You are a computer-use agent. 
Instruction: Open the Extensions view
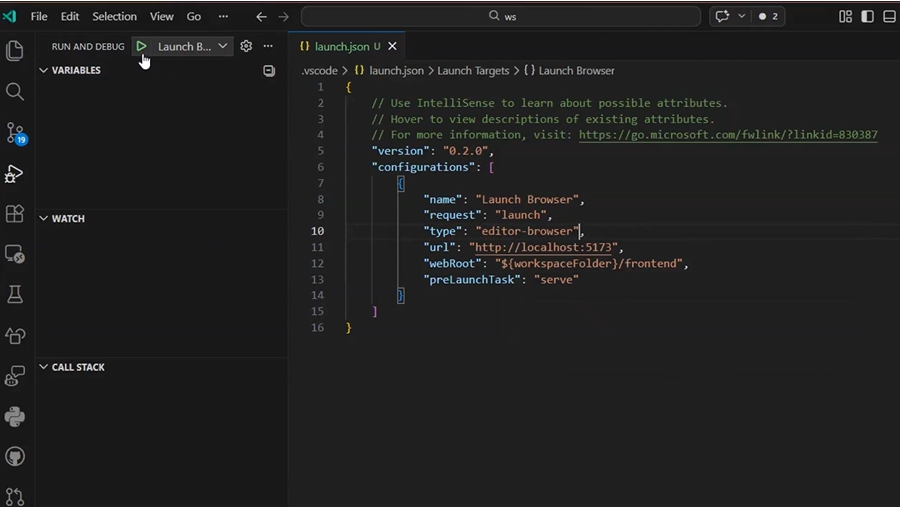(15, 214)
